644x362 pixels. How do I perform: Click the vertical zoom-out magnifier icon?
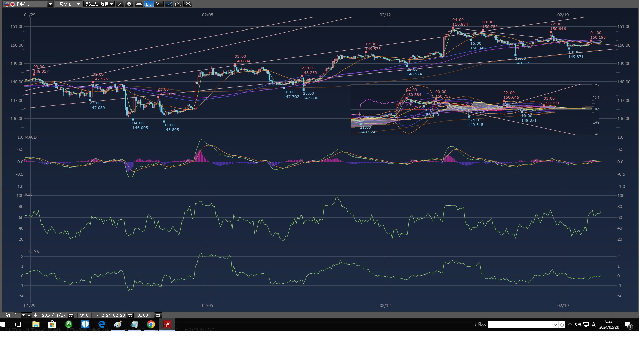(x=178, y=4)
